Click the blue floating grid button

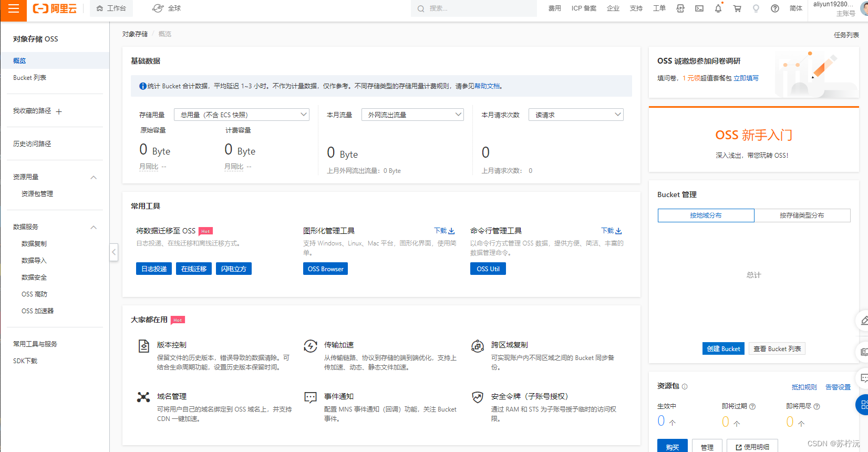(x=862, y=405)
